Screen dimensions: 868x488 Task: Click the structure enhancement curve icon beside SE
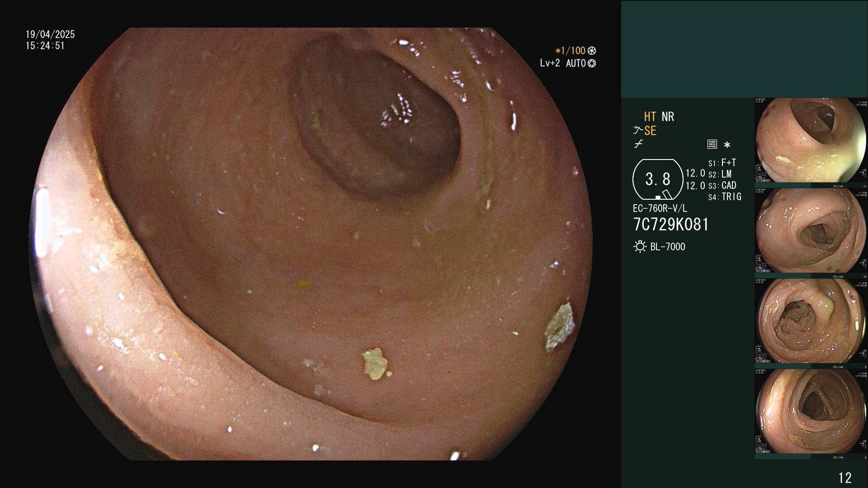[x=637, y=131]
